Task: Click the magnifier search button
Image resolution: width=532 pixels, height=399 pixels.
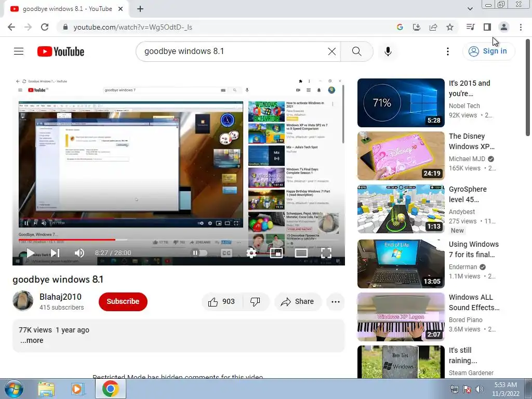Action: click(356, 51)
